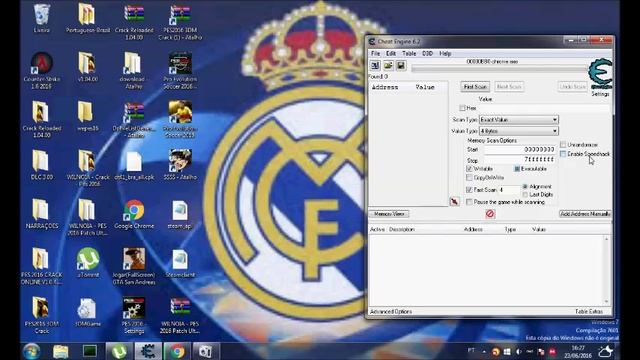Enable the Unrandomizer checkbox
The image size is (640, 360).
pos(563,144)
